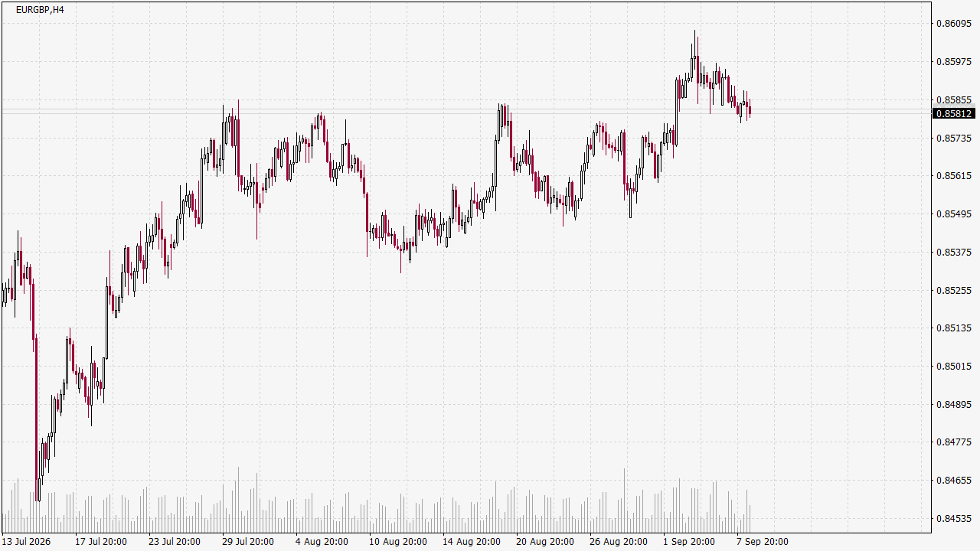Click the 17 Jul 20:00 time label
This screenshot has width=980, height=551.
tap(101, 542)
